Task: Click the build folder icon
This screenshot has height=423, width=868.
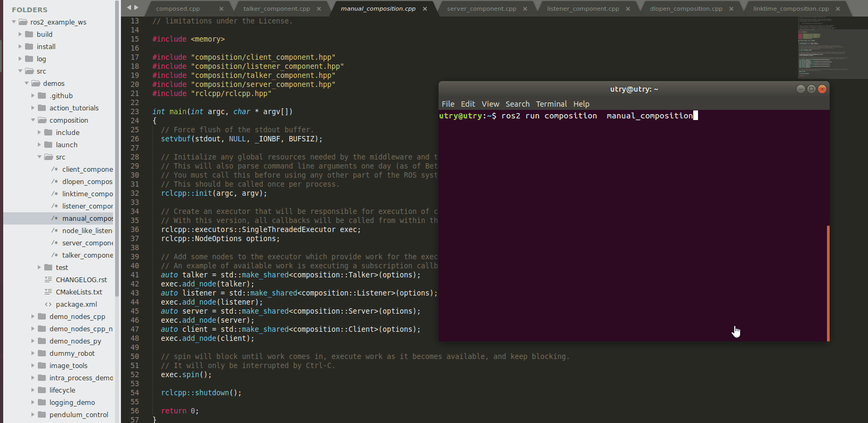Action: pyautogui.click(x=29, y=34)
